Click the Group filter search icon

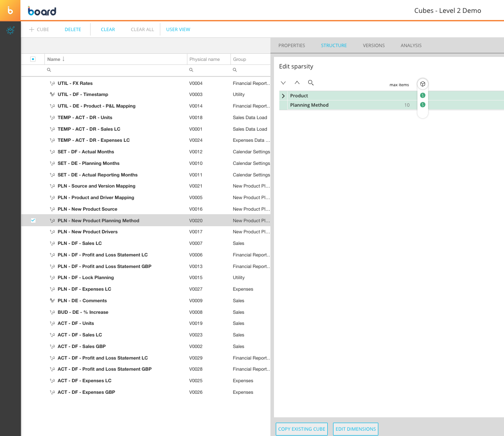(235, 70)
